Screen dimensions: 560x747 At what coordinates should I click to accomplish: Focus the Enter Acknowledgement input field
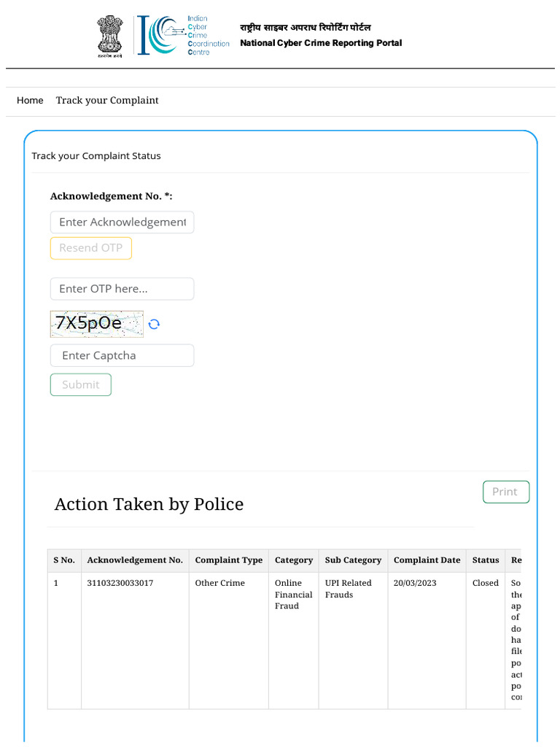coord(122,222)
